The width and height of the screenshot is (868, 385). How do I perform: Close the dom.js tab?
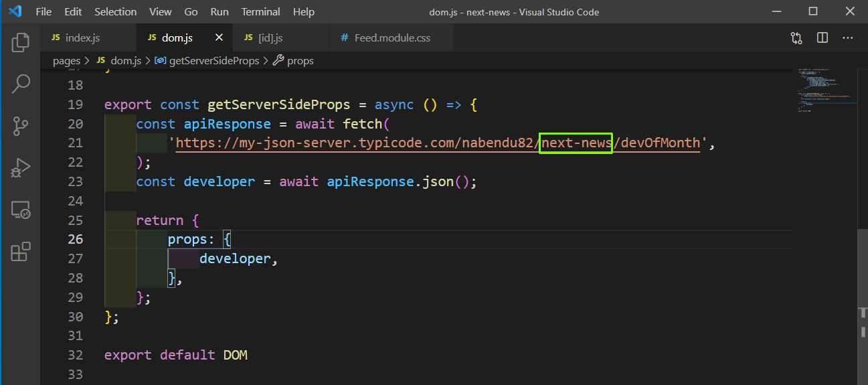(219, 38)
